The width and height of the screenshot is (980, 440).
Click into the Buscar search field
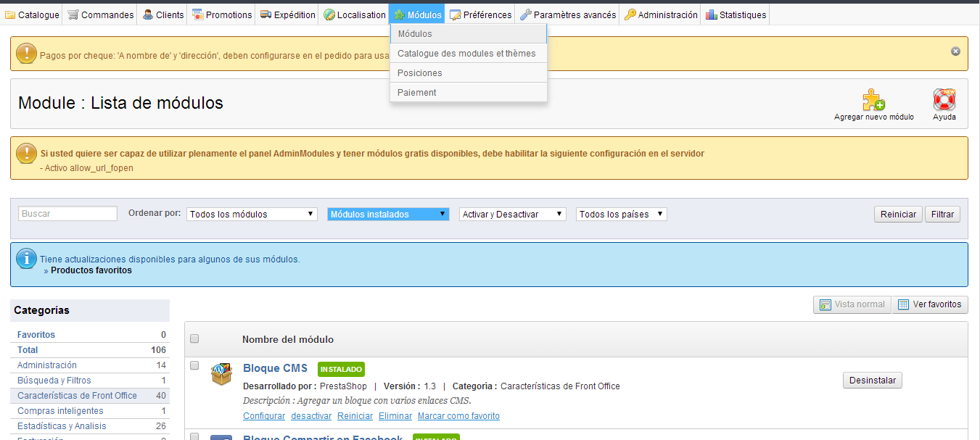point(67,214)
